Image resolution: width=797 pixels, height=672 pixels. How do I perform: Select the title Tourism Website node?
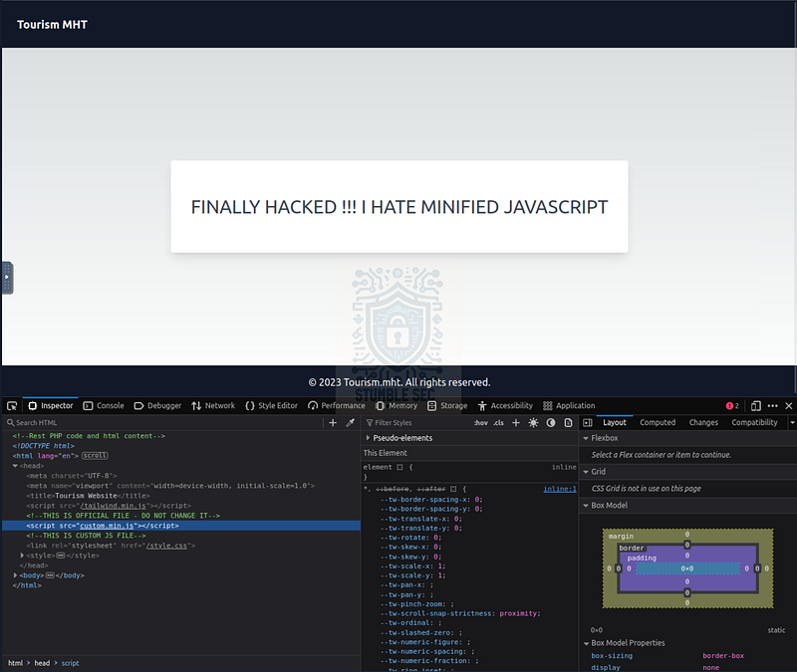(x=88, y=496)
